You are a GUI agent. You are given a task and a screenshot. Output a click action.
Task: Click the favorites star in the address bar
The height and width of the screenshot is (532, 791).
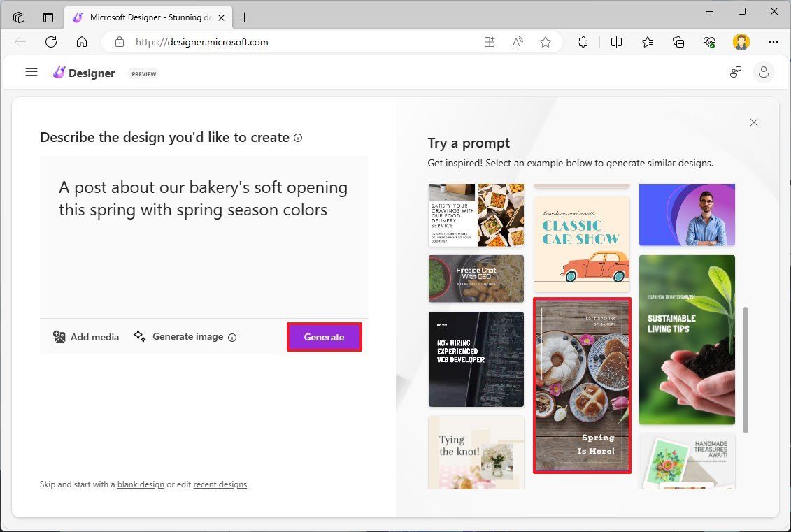(x=546, y=42)
